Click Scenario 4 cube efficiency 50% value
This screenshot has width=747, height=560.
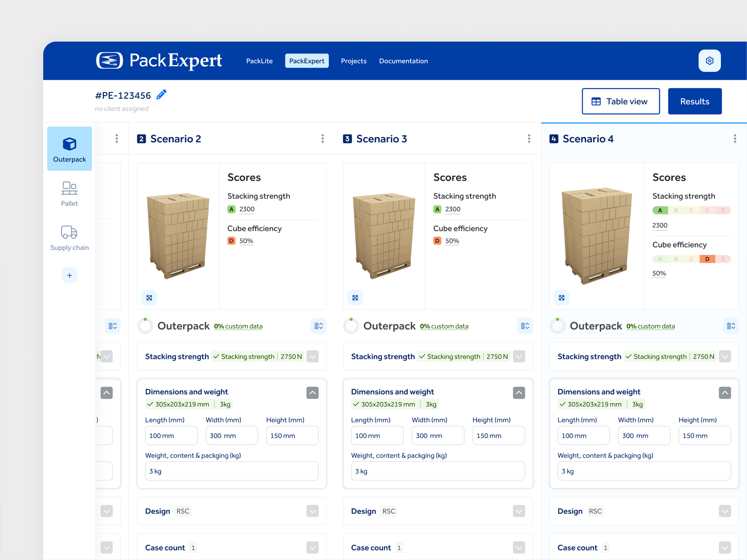[x=659, y=273]
